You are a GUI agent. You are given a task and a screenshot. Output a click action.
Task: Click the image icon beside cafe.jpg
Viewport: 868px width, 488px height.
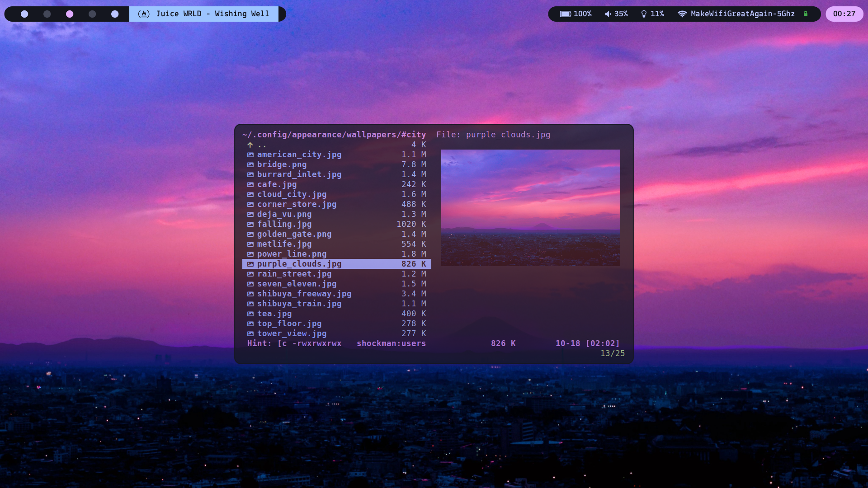pos(250,184)
